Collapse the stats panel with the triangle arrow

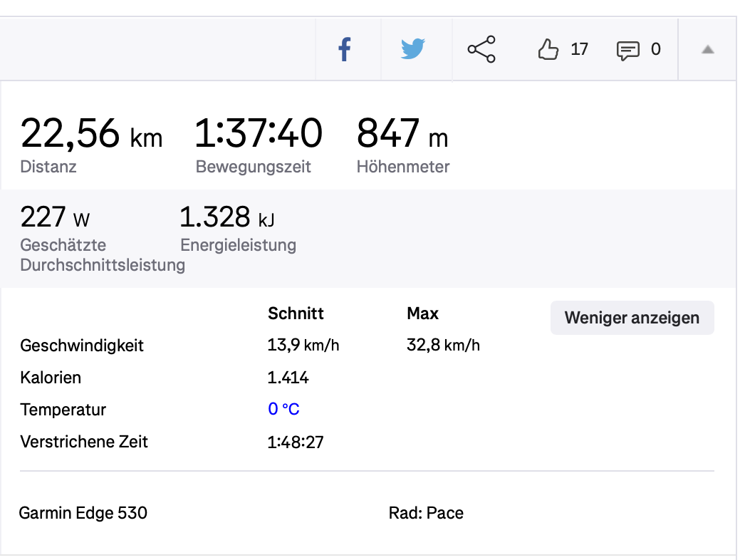(x=707, y=50)
